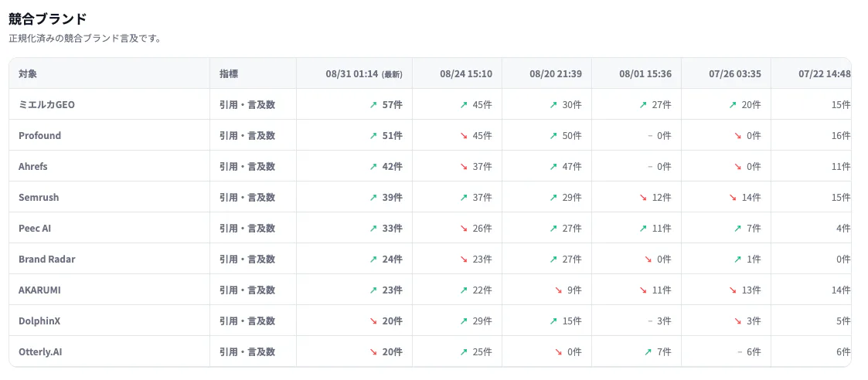Click the AKARUMI row name

click(x=39, y=290)
